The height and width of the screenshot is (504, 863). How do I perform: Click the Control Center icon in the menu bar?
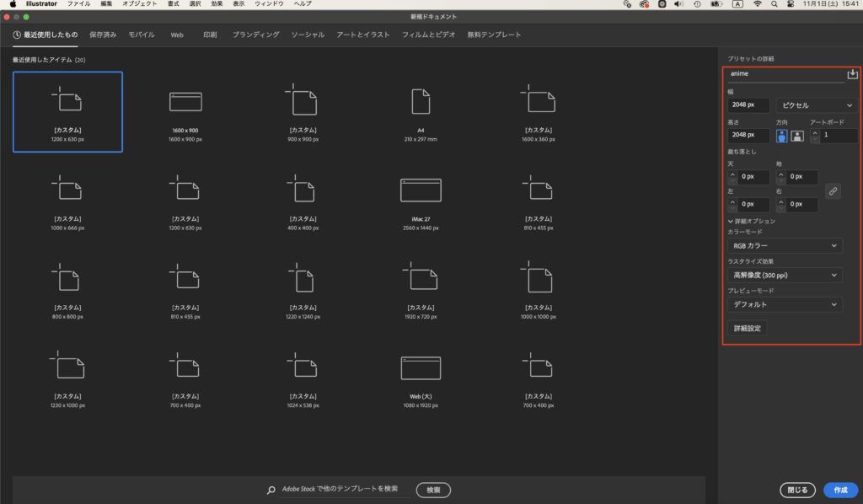pos(791,4)
